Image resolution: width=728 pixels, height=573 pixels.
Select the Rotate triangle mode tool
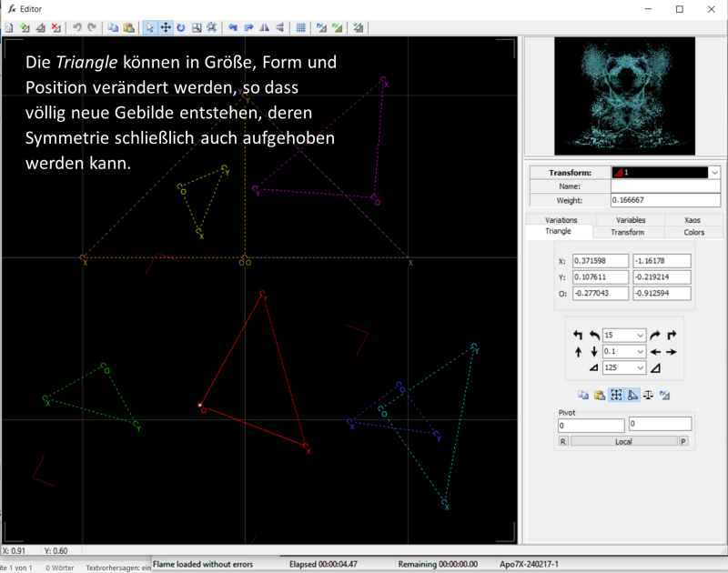pos(181,27)
